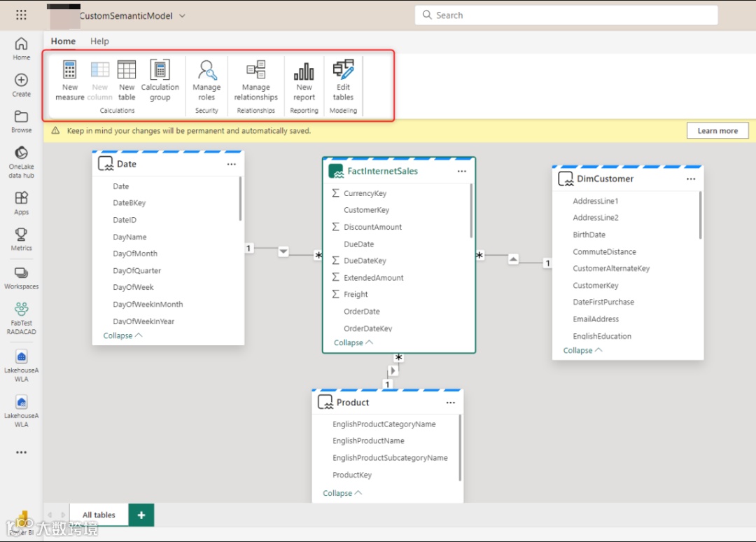Select Freight column in FactInternetSales
756x542 pixels.
pos(356,295)
